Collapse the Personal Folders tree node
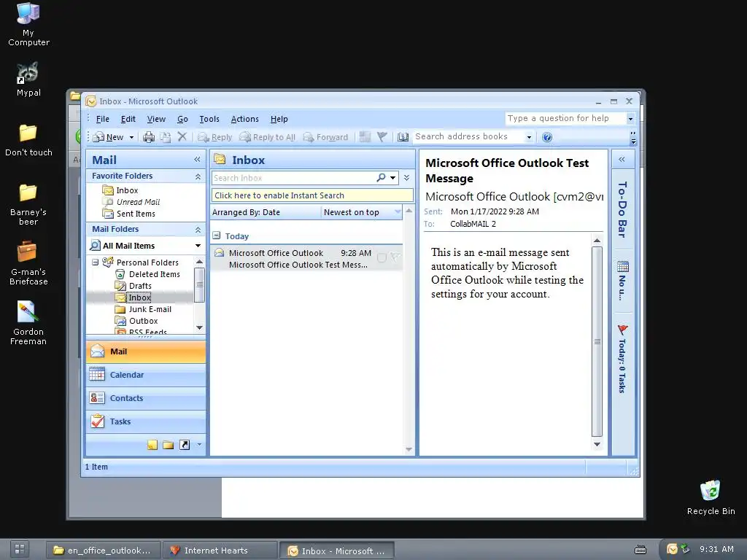Screen dimensions: 747x560 96,262
